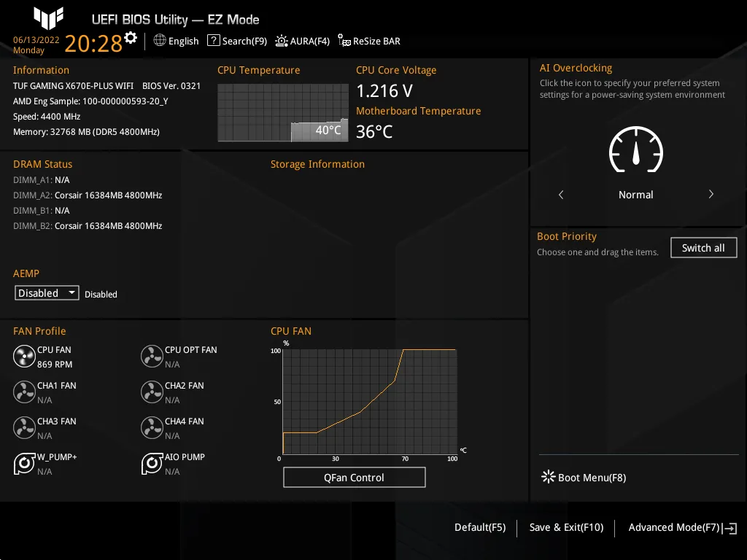Switch to Advanced Mode(F7)
Screen dimensions: 747x560
pos(674,527)
